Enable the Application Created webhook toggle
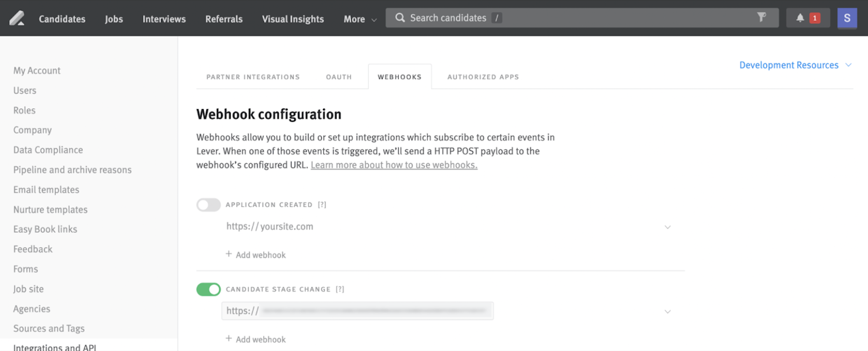 (x=208, y=205)
